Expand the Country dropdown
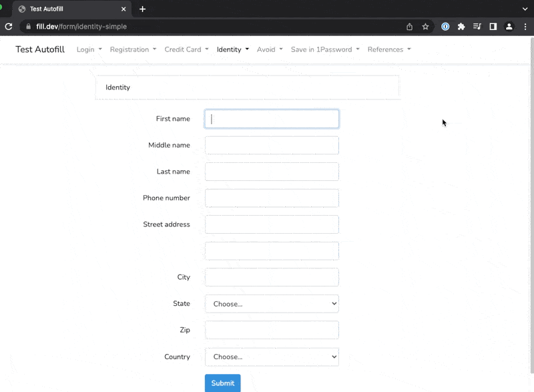The height and width of the screenshot is (392, 534). coord(272,357)
